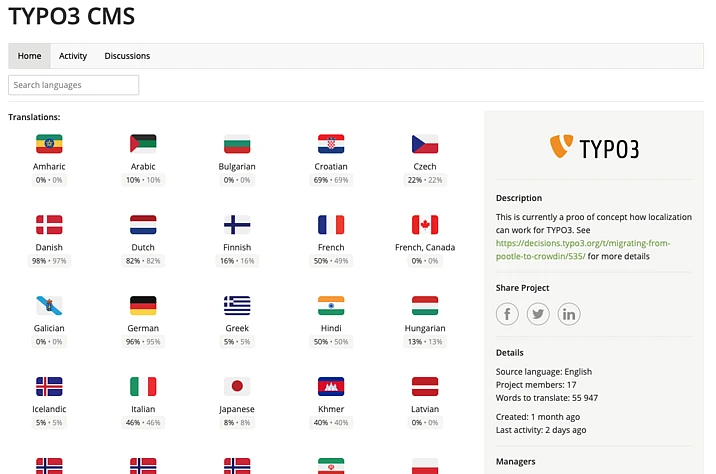Click the LinkedIn share icon

(569, 314)
